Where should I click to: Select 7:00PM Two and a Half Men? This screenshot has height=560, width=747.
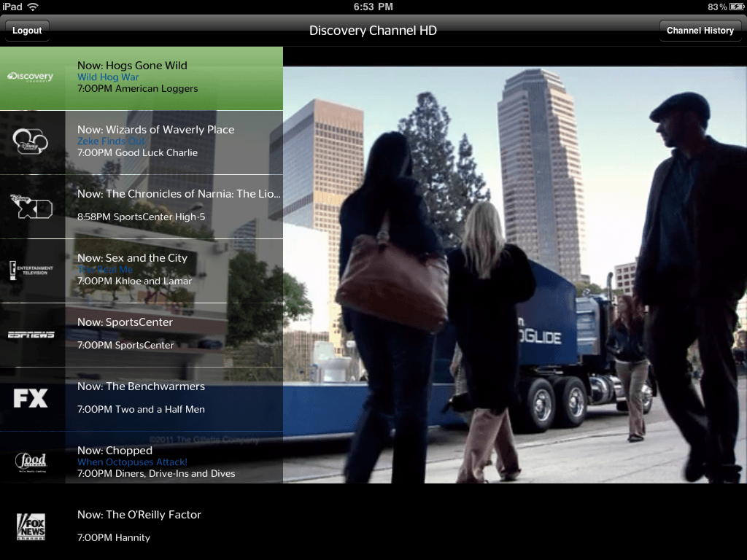coord(141,410)
